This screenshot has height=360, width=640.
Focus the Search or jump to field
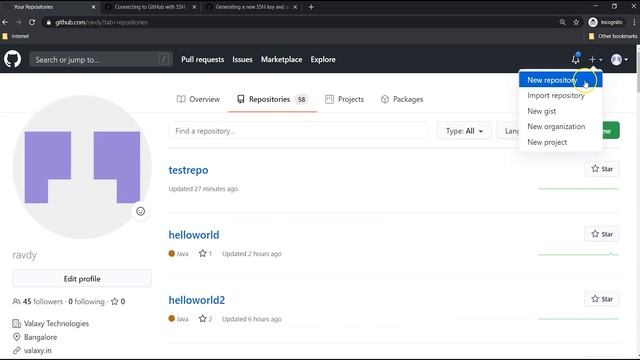101,60
